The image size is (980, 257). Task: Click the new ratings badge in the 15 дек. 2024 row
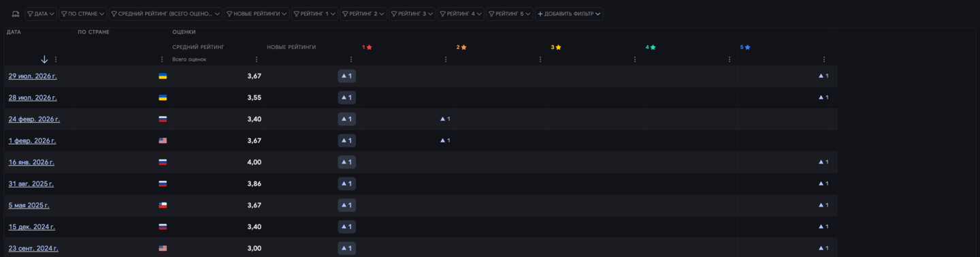[x=347, y=227]
